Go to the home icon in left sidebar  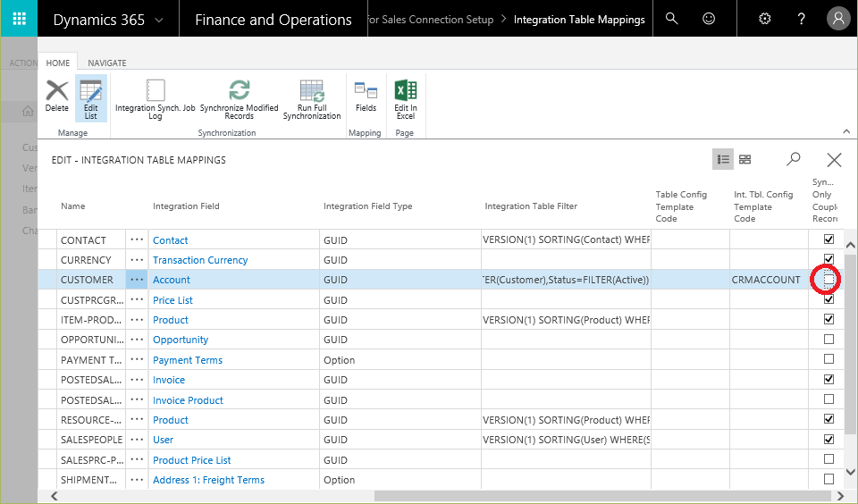pos(28,112)
